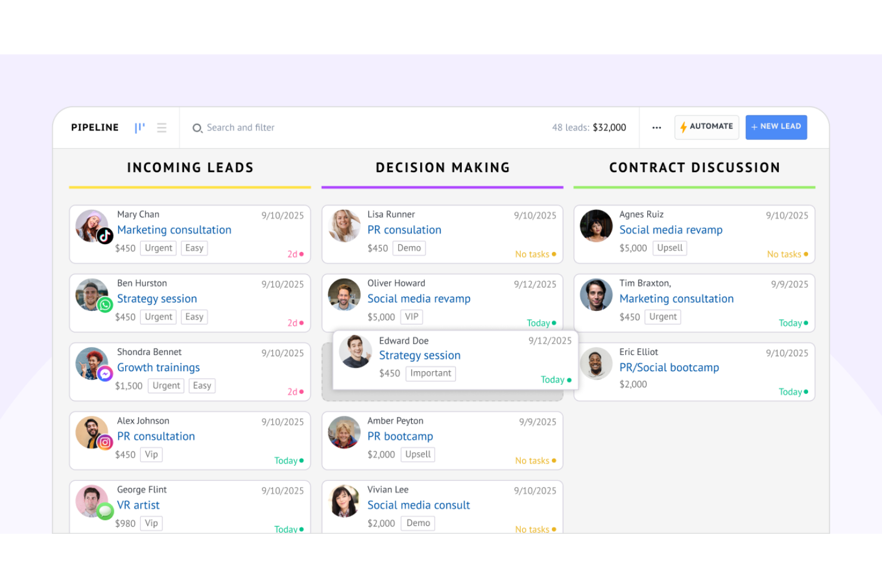Select the Decision Making column header
Screen dimensions: 882x588
[x=442, y=167]
